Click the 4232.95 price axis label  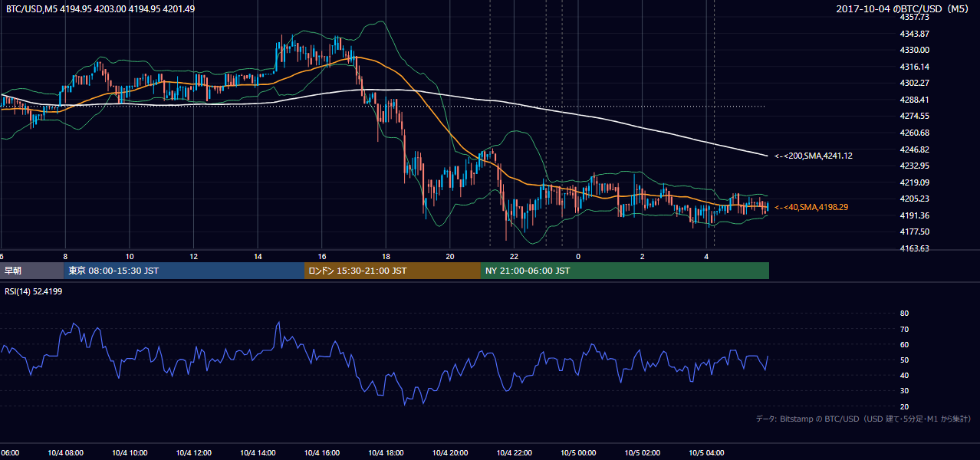(915, 166)
